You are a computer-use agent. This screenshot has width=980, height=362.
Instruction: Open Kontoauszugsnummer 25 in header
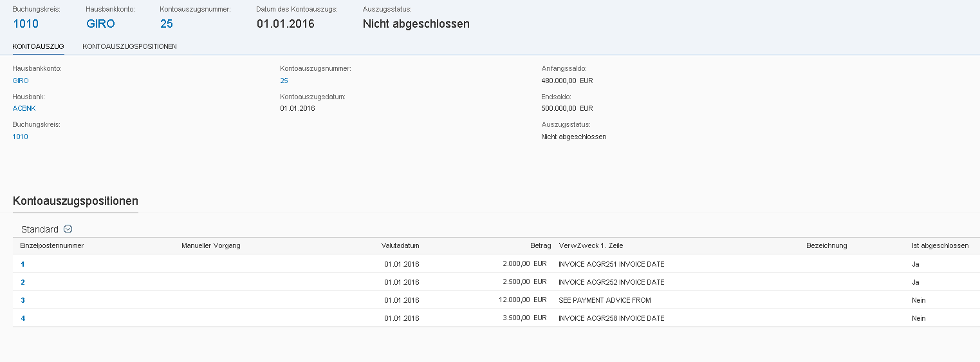click(167, 24)
